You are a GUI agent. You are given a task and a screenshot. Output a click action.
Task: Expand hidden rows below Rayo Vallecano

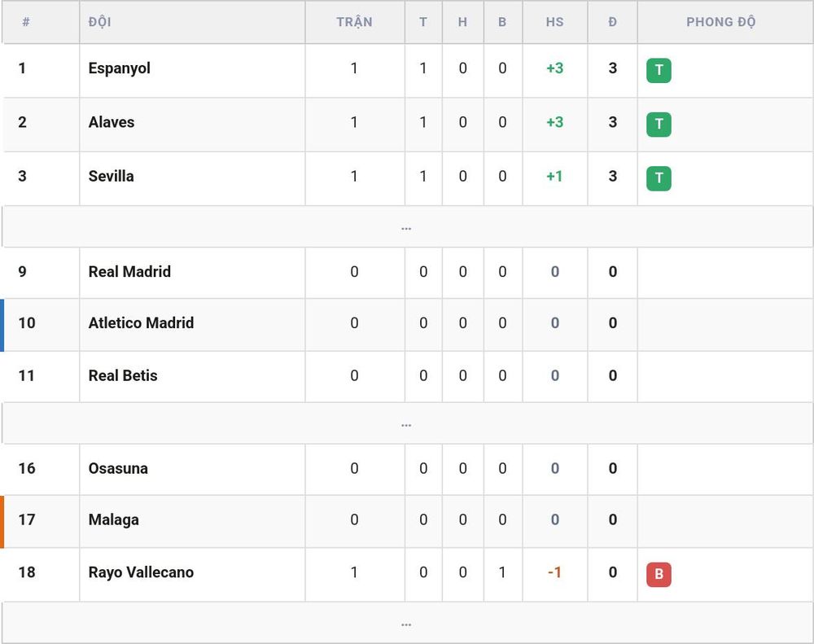(407, 623)
